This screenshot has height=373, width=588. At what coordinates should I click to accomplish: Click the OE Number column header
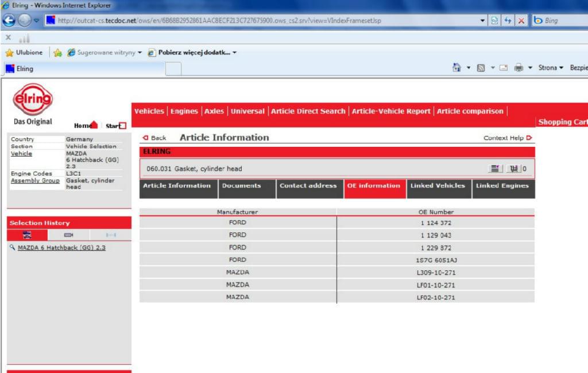pos(436,212)
